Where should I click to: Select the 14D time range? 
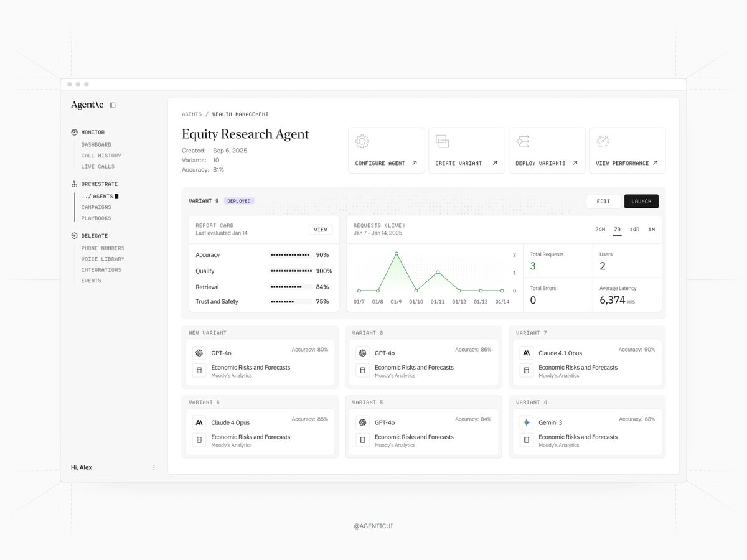point(634,230)
